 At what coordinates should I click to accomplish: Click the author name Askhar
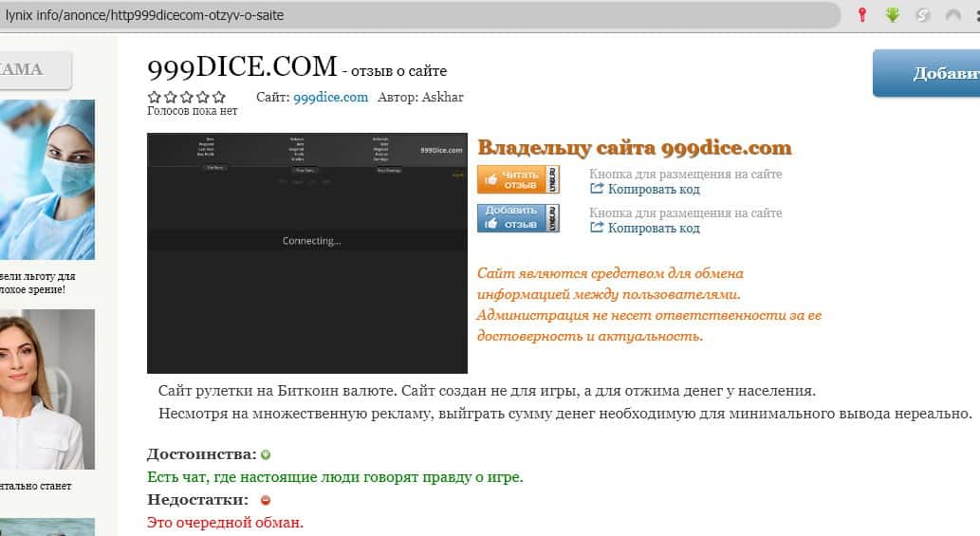point(442,97)
